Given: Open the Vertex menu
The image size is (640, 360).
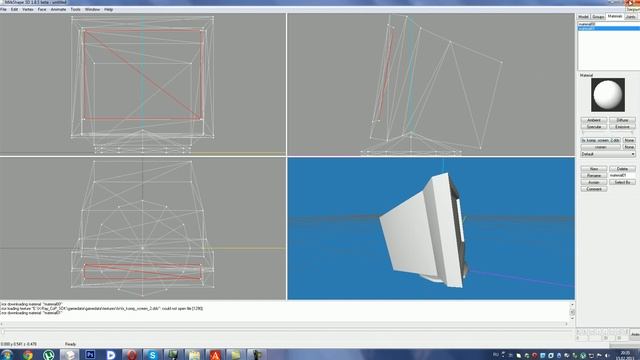Looking at the screenshot, I should pos(28,9).
